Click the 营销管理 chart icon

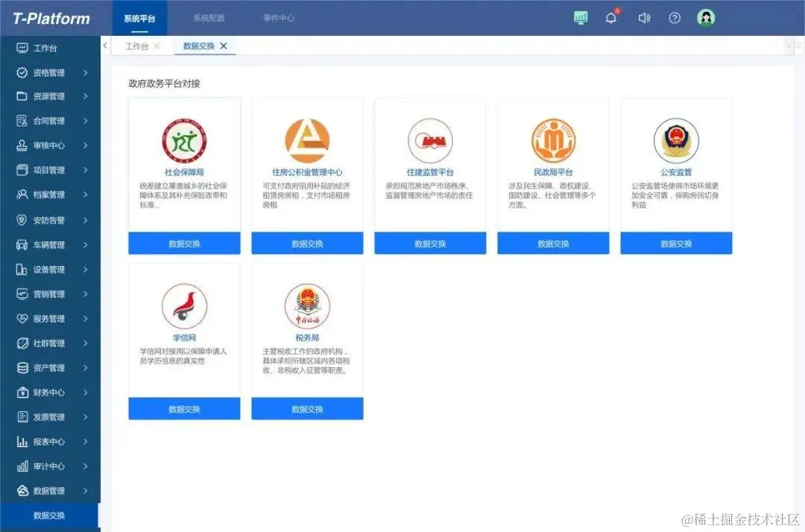point(22,294)
